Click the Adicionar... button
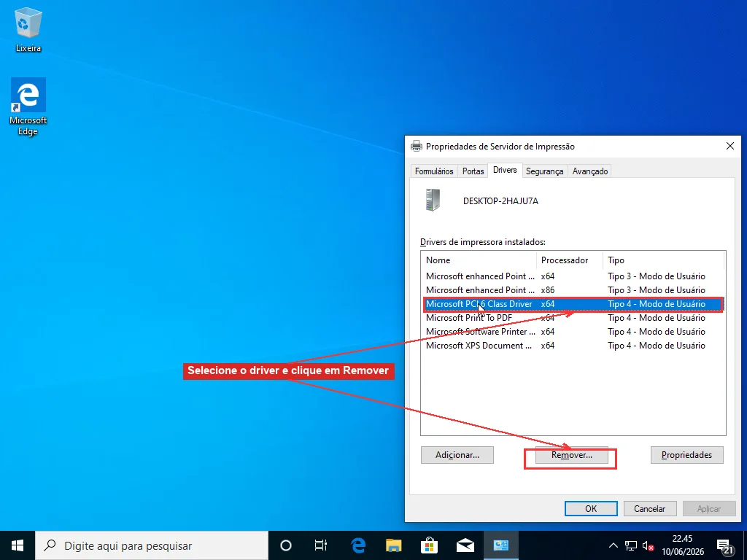 (457, 455)
